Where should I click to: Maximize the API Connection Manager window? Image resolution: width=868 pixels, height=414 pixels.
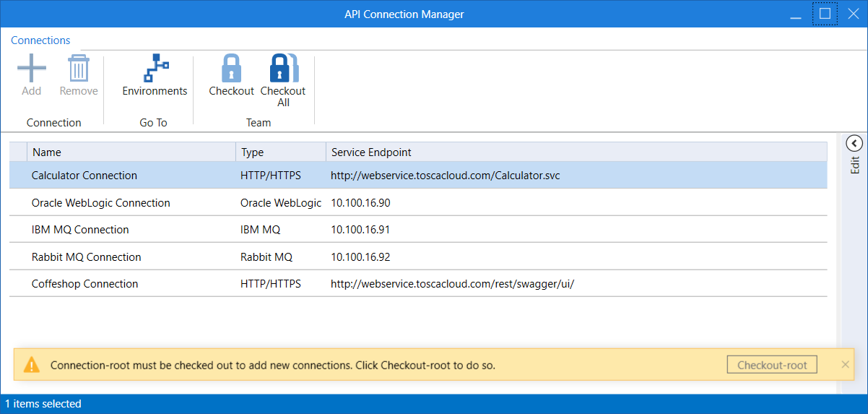[825, 14]
